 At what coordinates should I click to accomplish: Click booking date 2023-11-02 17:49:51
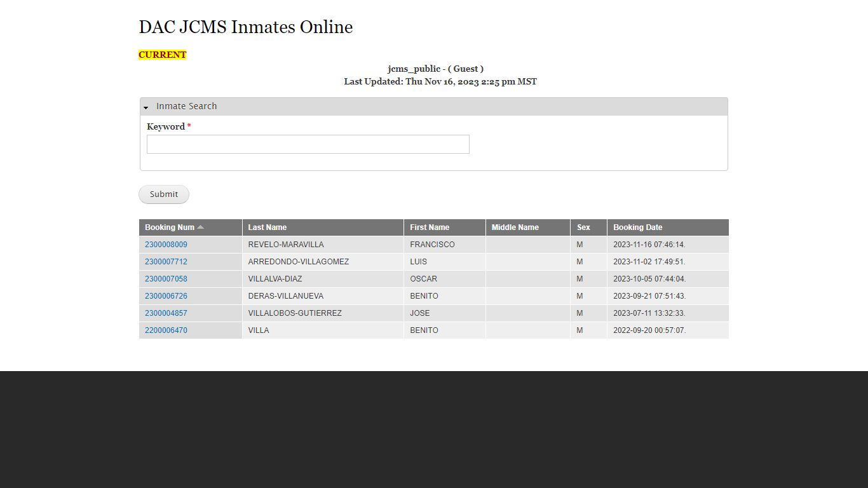coord(649,262)
